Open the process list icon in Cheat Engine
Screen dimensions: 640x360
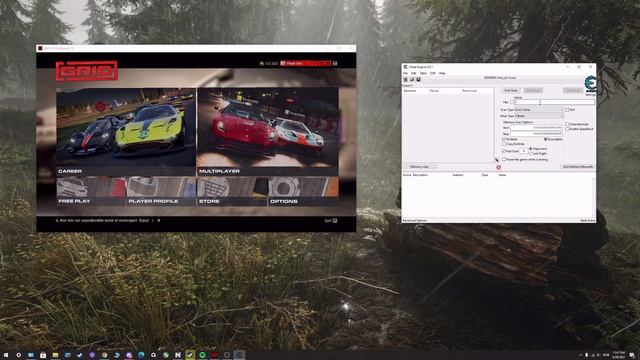coord(405,79)
